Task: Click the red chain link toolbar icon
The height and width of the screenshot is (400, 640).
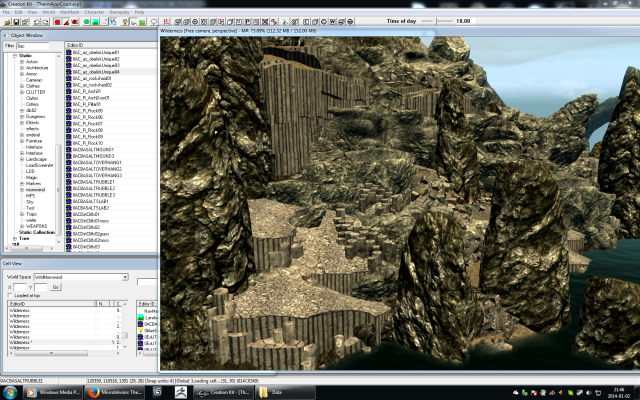Action: 274,21
